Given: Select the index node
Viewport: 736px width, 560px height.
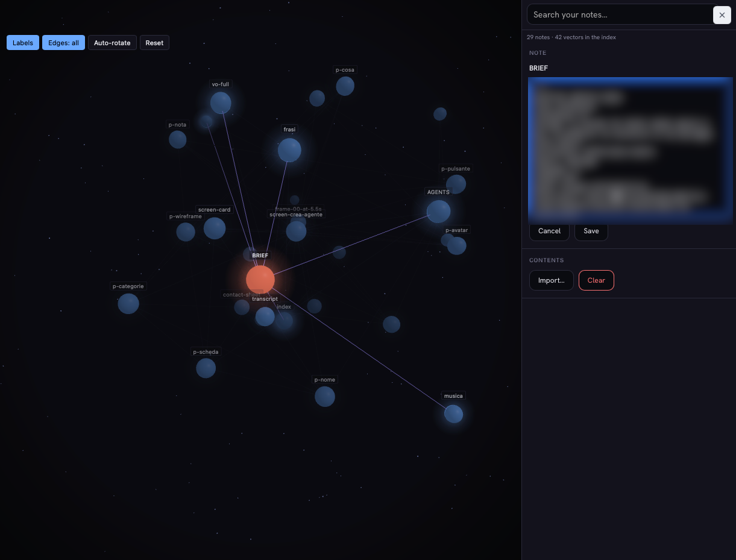Looking at the screenshot, I should pyautogui.click(x=284, y=321).
